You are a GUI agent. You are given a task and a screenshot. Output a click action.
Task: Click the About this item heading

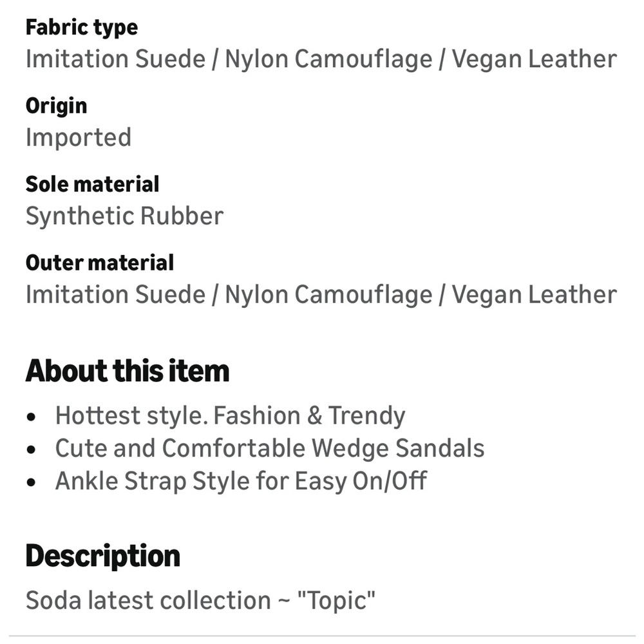(128, 371)
